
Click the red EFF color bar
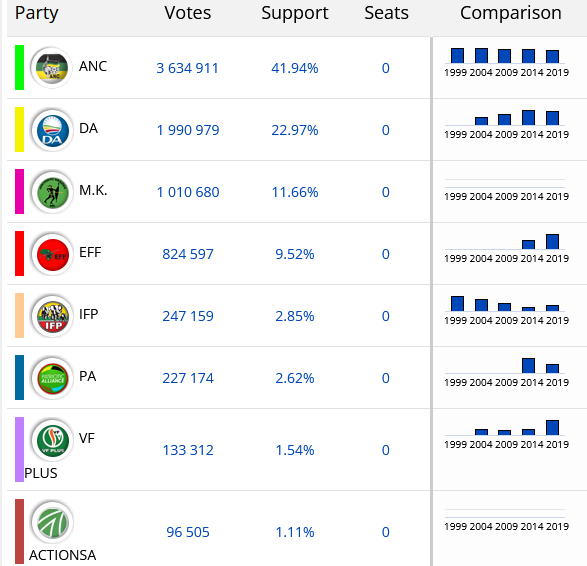(x=19, y=254)
